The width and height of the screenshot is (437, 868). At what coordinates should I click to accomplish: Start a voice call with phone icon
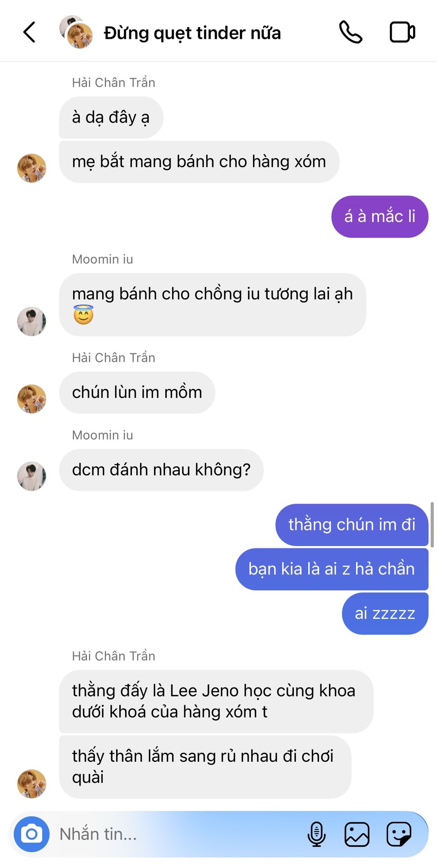pos(351,32)
